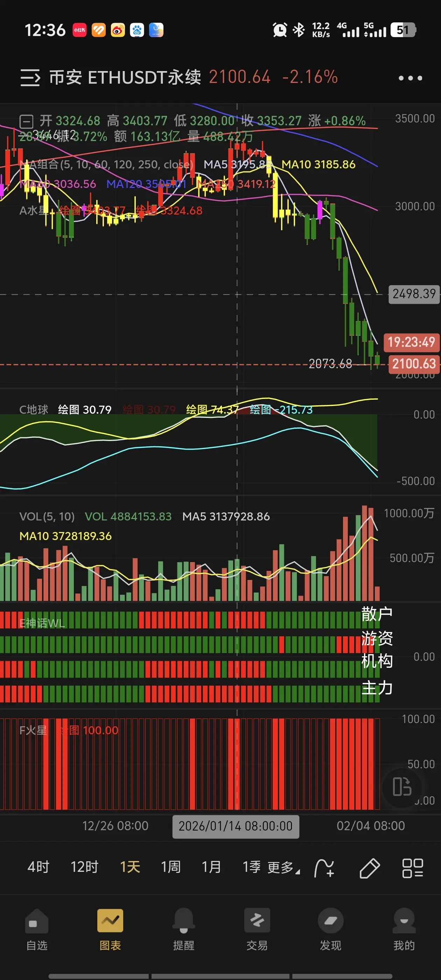
Task: Go to the 自选 watchlist tab
Action: click(37, 929)
